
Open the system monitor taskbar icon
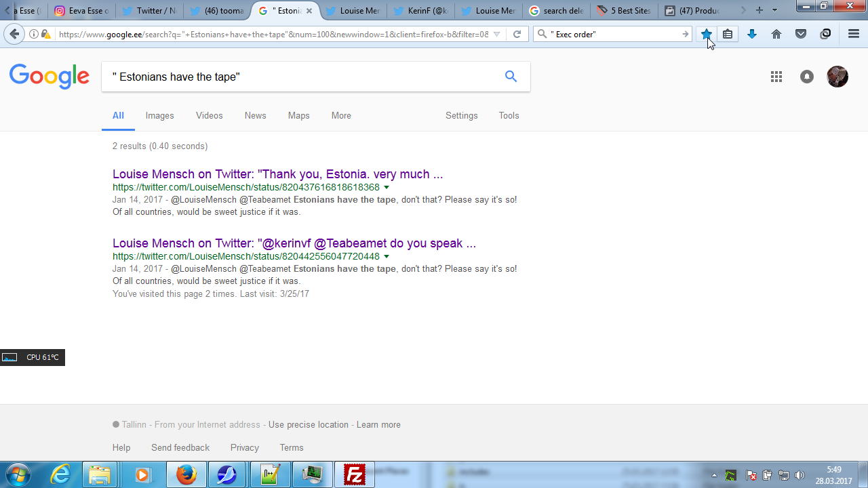click(x=312, y=474)
